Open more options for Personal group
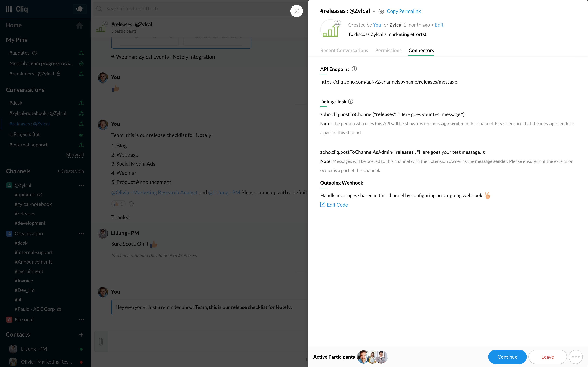The height and width of the screenshot is (367, 588). point(81,320)
